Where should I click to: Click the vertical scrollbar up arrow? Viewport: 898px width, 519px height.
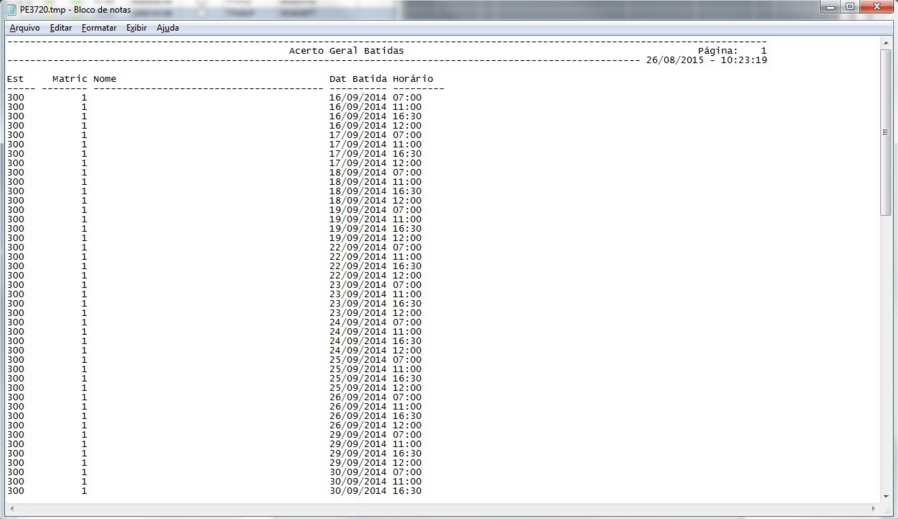tap(885, 44)
